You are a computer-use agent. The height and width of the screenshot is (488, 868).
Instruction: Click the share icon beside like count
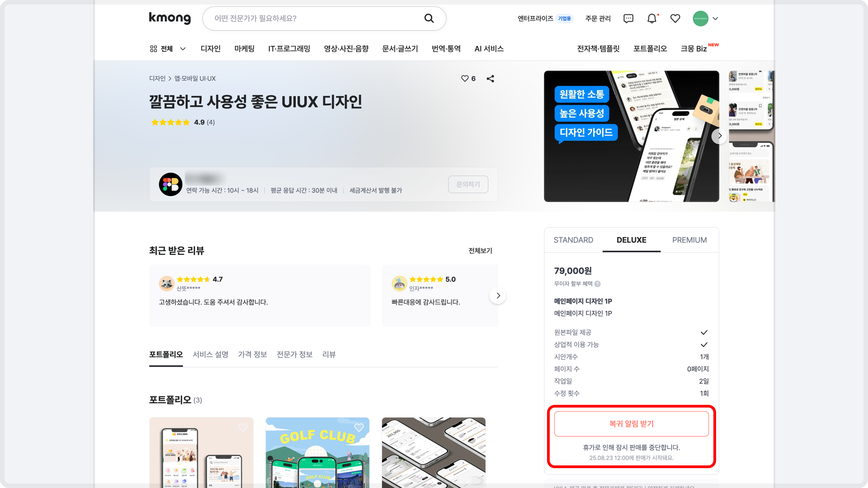tap(490, 78)
